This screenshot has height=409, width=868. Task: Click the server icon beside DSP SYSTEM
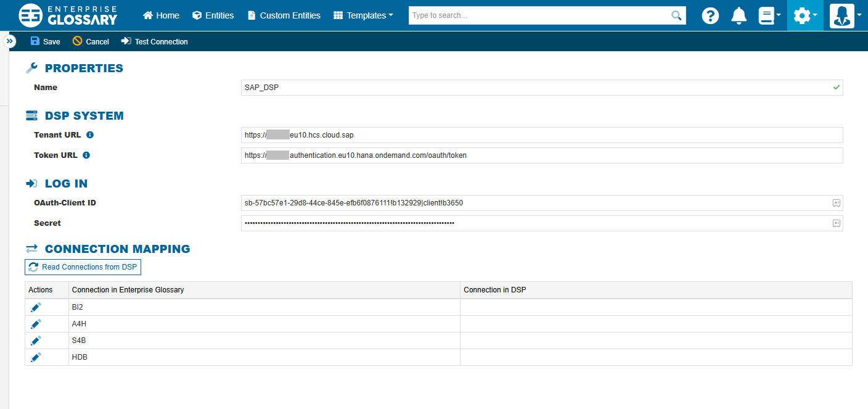click(x=31, y=115)
